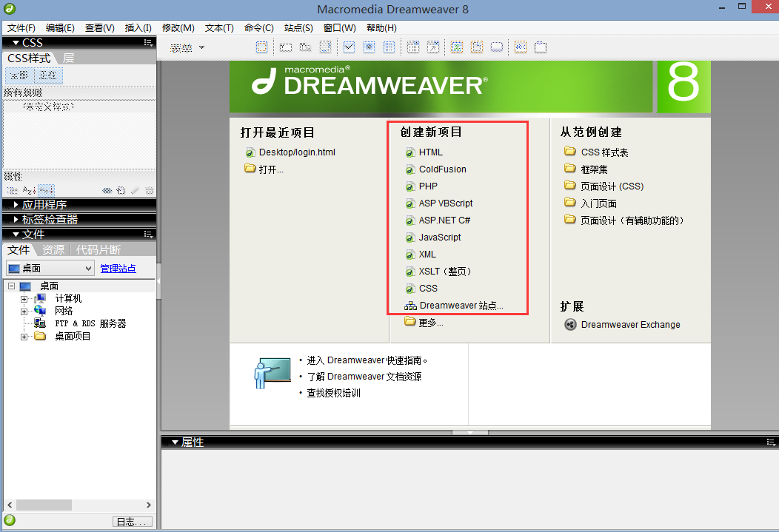Click the 管理站点 link

tap(118, 269)
